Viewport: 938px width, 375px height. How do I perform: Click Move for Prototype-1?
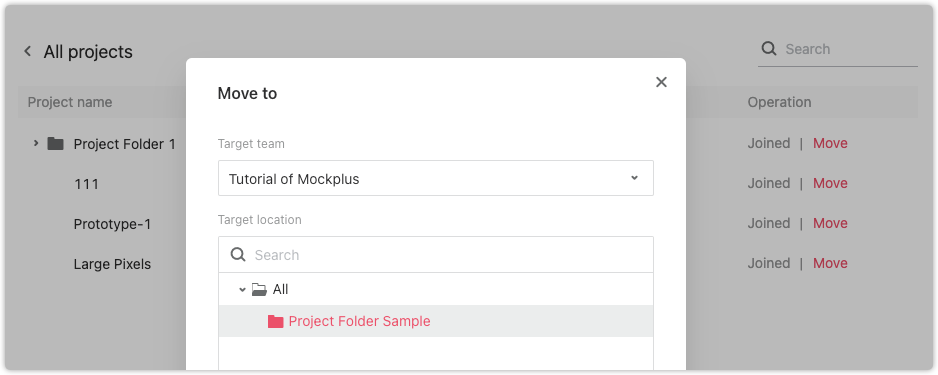coord(830,223)
